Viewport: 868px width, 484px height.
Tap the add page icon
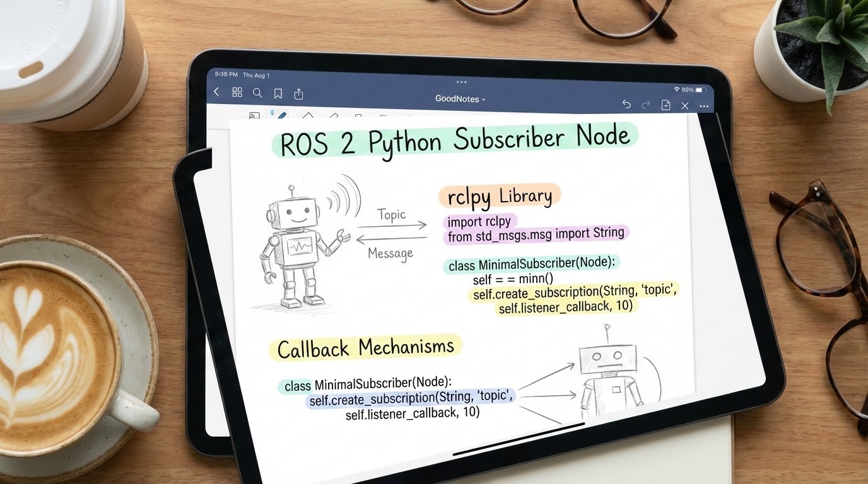(x=666, y=105)
